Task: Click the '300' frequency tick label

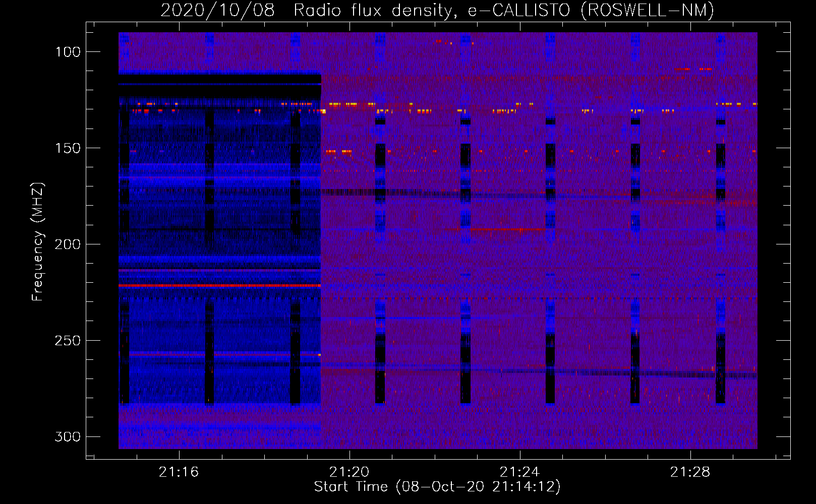Action: click(x=68, y=436)
